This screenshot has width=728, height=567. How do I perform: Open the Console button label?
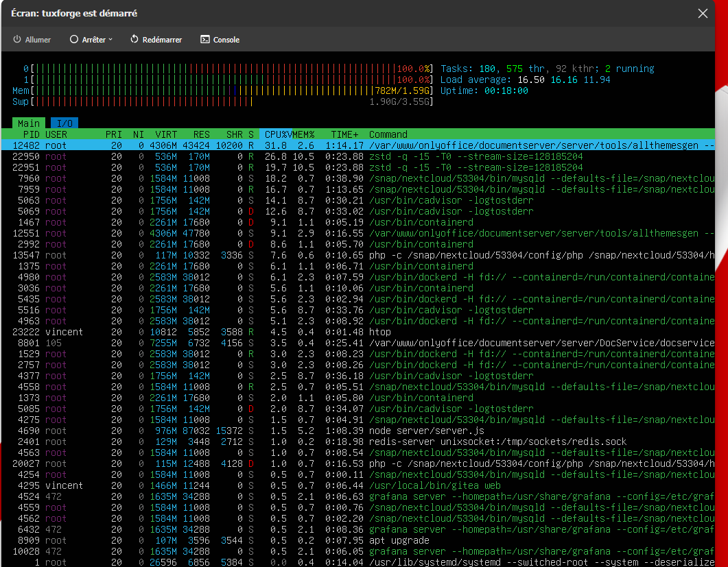[226, 40]
